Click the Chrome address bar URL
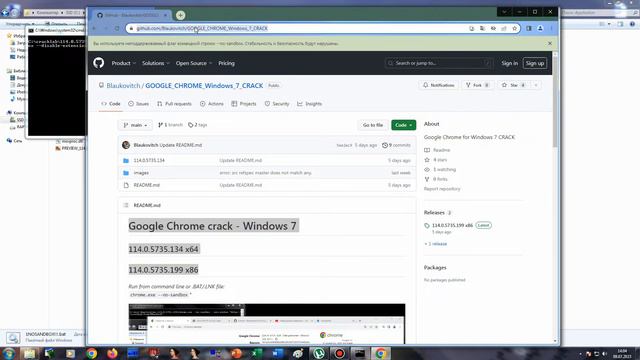 (202, 28)
